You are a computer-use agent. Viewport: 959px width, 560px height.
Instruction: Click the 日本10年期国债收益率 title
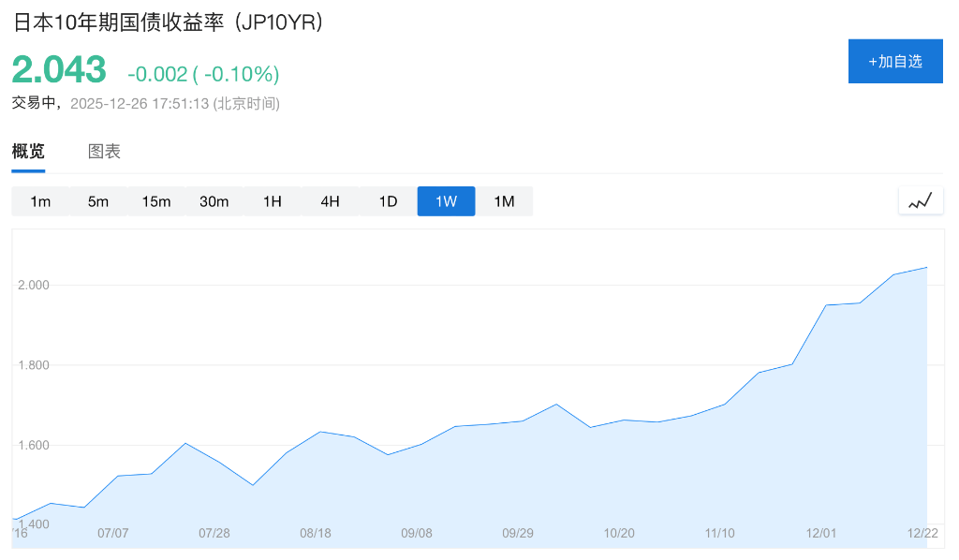169,22
